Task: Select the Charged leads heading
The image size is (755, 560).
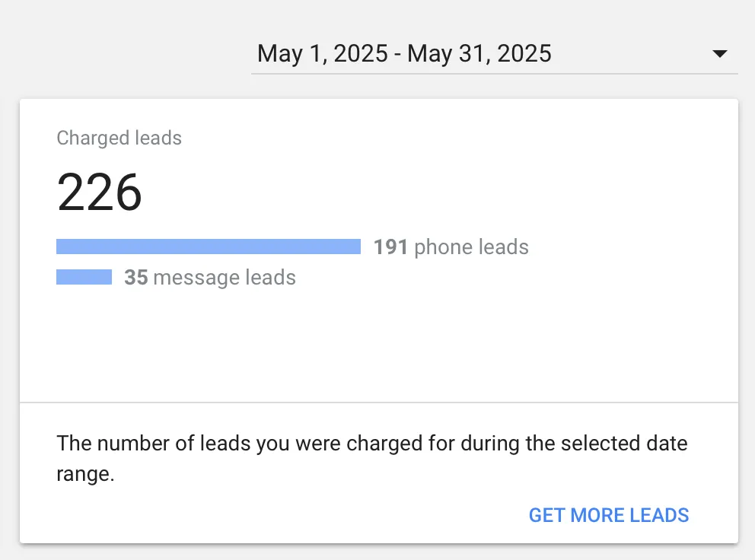Action: [119, 138]
